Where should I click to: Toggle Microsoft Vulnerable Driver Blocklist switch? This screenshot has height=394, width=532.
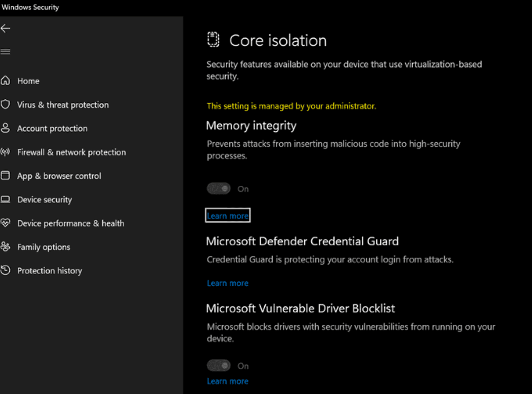coord(218,365)
